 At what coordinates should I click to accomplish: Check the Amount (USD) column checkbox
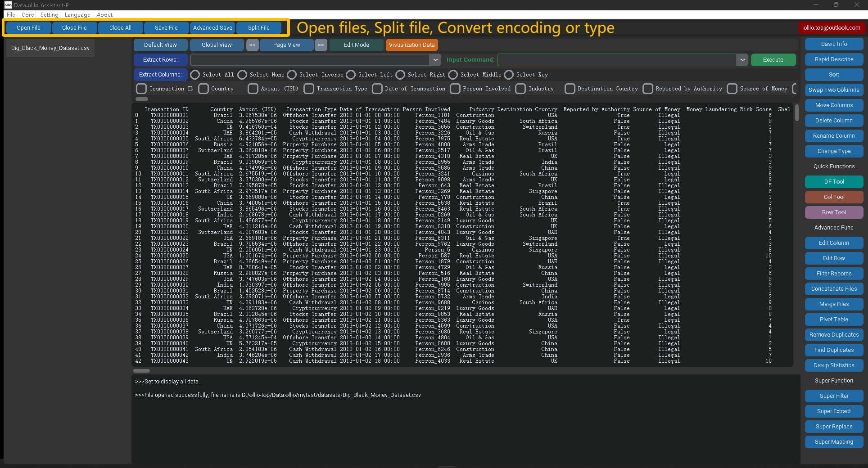click(253, 89)
